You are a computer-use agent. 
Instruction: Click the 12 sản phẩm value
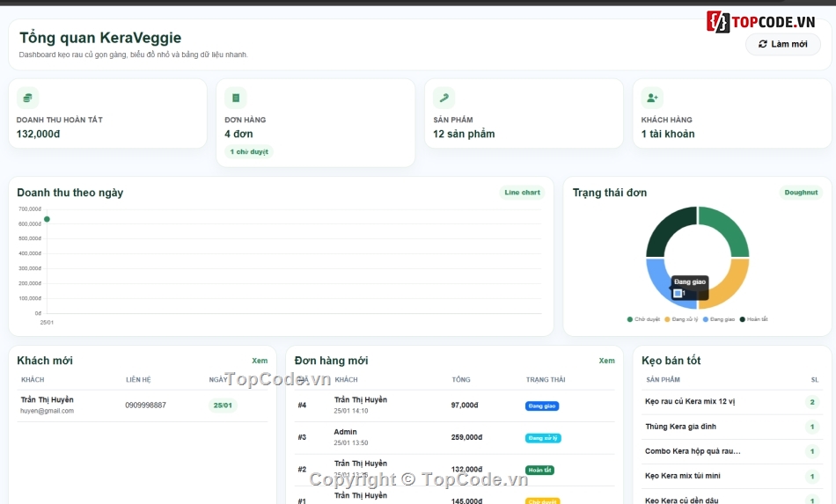tap(464, 135)
